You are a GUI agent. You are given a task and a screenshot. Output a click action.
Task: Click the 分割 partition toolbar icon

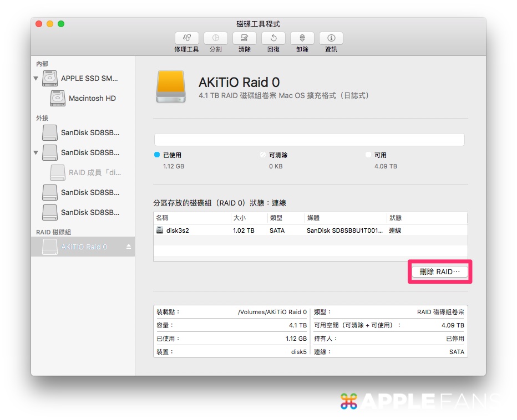pyautogui.click(x=216, y=38)
